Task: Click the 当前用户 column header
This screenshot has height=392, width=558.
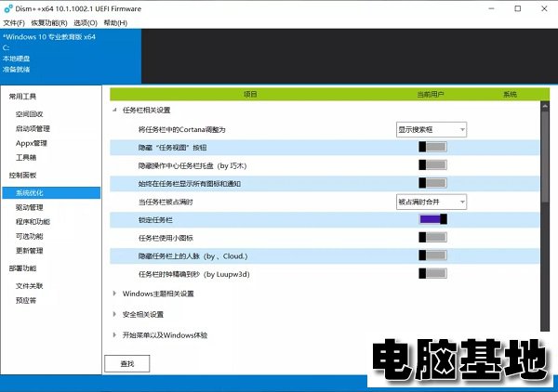Action: 431,94
